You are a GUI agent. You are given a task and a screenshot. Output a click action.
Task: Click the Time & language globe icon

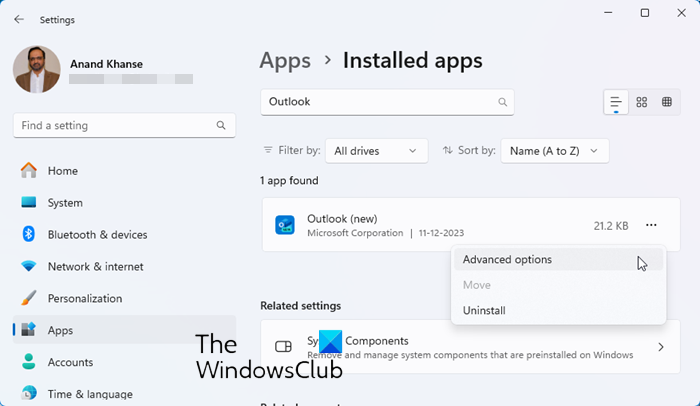[x=29, y=393]
